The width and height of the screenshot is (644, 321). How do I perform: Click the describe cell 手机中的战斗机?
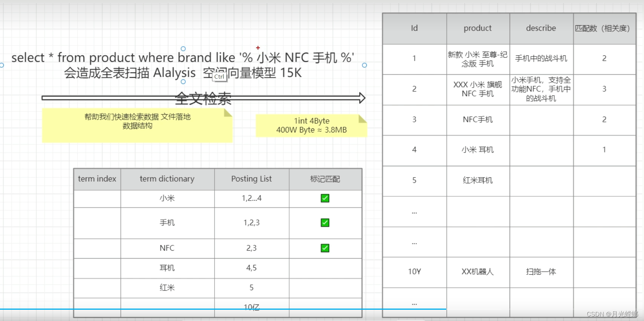click(x=541, y=59)
